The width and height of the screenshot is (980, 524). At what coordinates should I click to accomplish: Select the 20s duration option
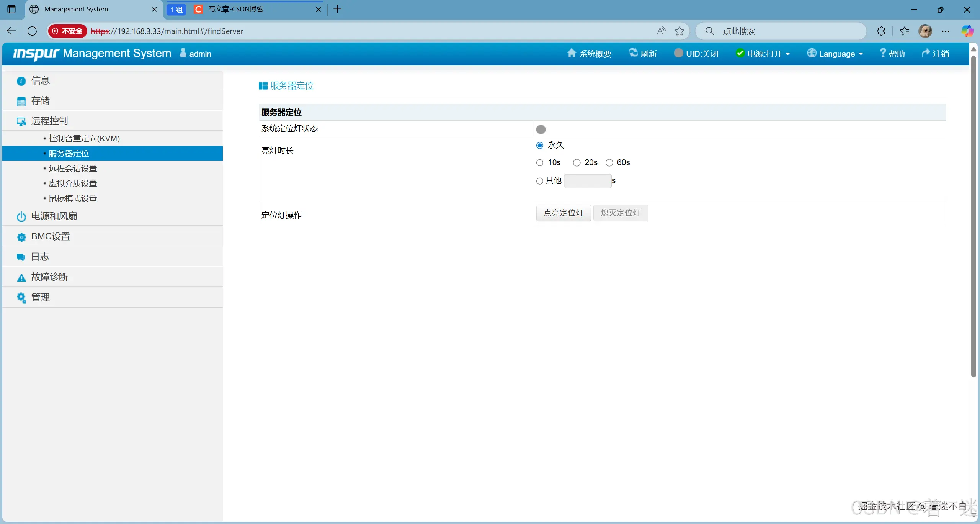pyautogui.click(x=577, y=162)
